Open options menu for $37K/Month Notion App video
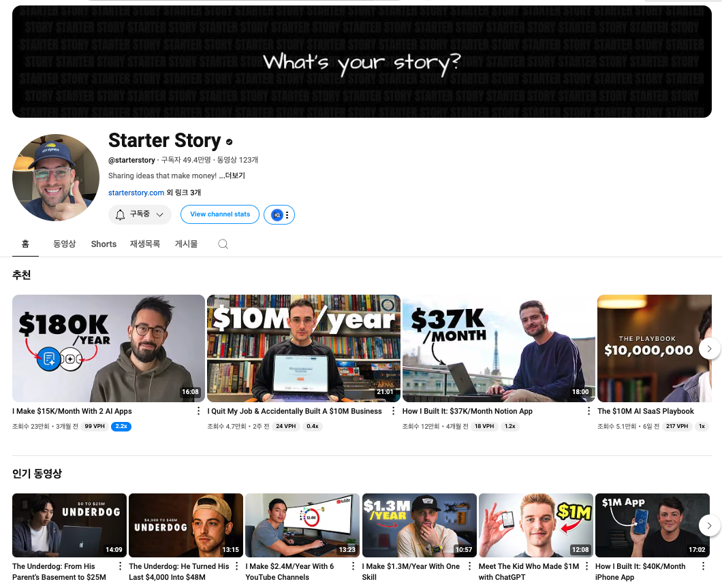 pos(588,411)
